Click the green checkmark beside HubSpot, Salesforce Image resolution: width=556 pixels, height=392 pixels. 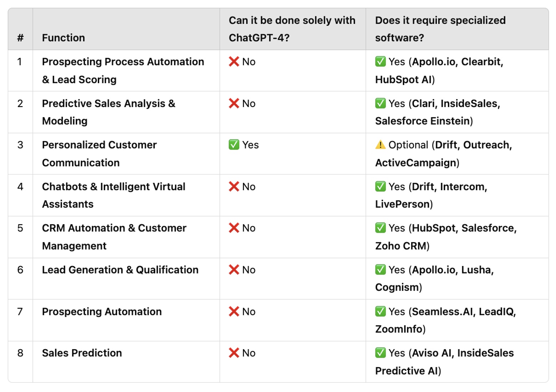380,228
